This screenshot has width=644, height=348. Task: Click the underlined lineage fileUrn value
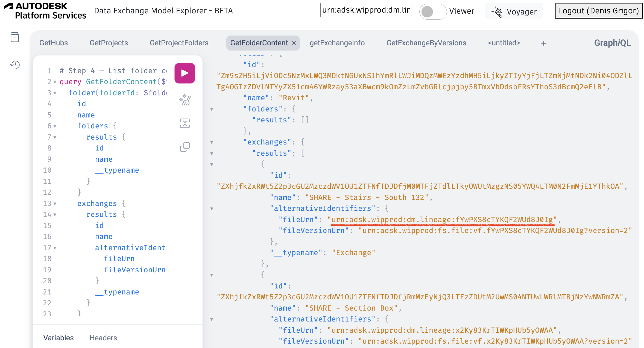point(442,220)
